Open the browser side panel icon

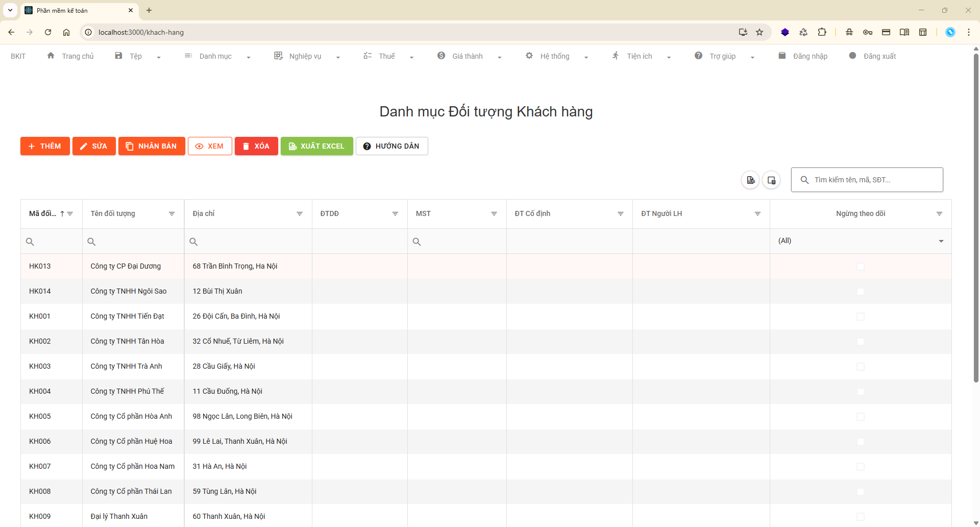(923, 32)
